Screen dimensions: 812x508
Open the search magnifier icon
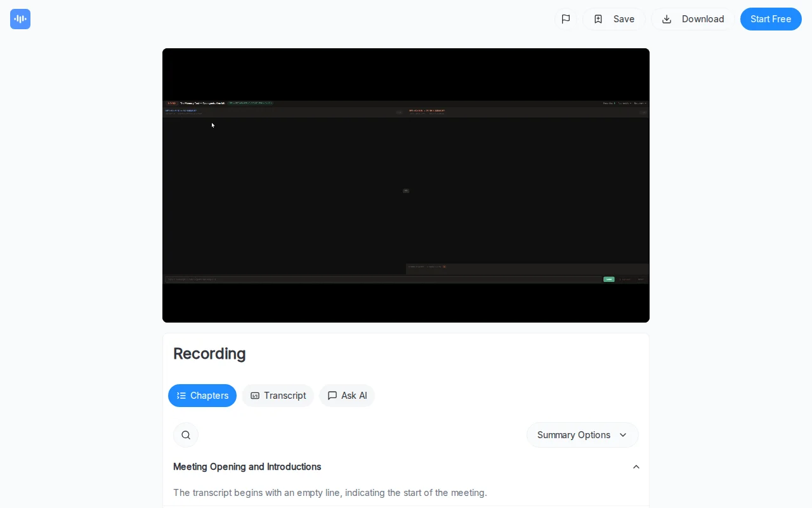click(186, 435)
